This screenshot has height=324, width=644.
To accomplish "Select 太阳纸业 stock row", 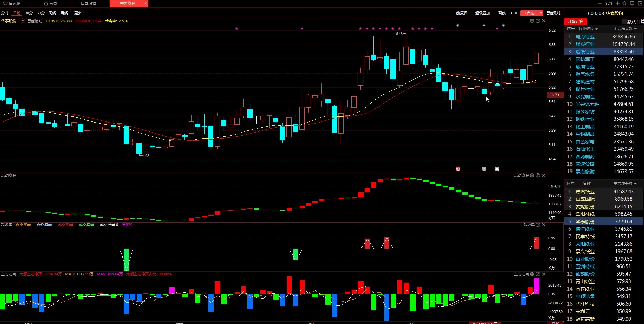I will 604,244.
